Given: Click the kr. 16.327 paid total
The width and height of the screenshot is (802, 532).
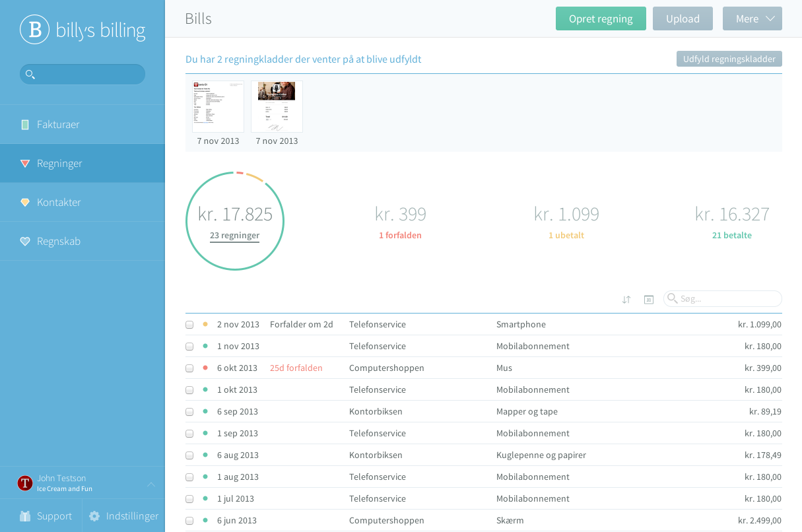Looking at the screenshot, I should click(732, 215).
